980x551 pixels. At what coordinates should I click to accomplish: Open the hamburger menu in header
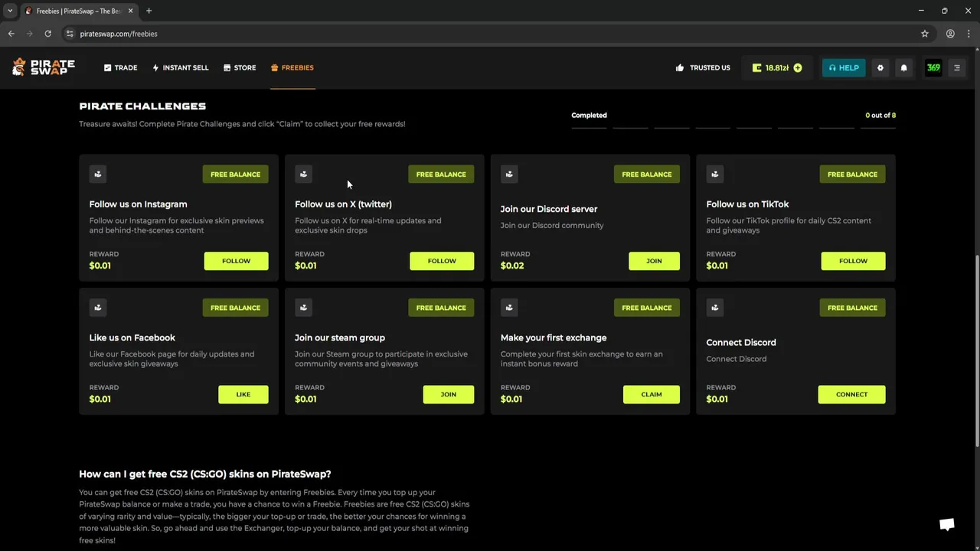pyautogui.click(x=956, y=68)
